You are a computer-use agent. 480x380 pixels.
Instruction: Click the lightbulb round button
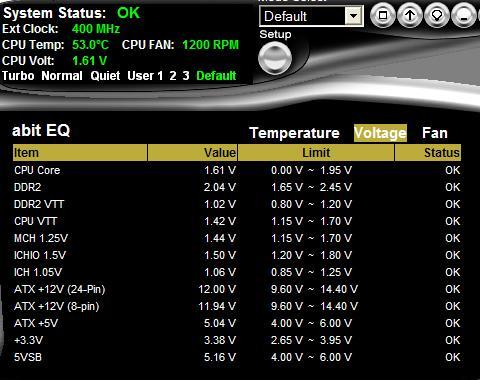[437, 15]
